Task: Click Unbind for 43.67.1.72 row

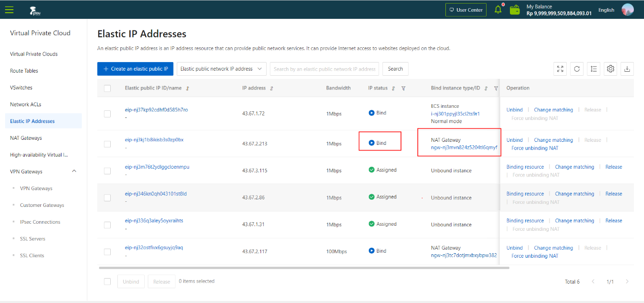Action: (514, 110)
